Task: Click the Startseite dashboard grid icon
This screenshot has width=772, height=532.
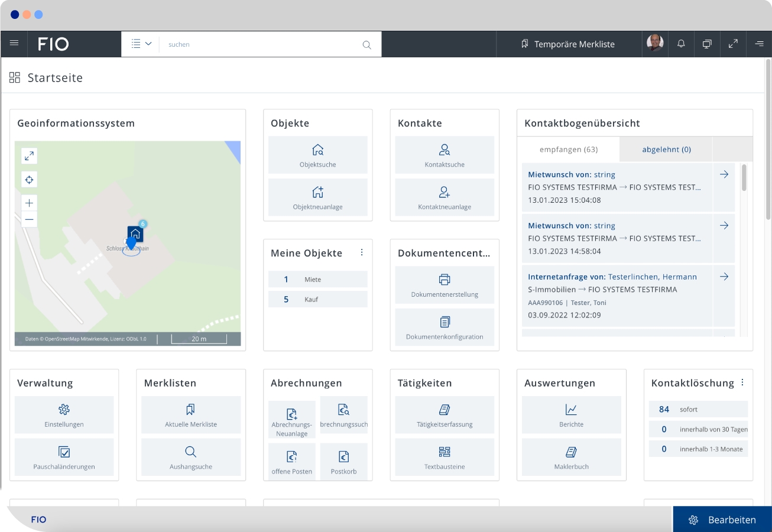Action: (15, 77)
